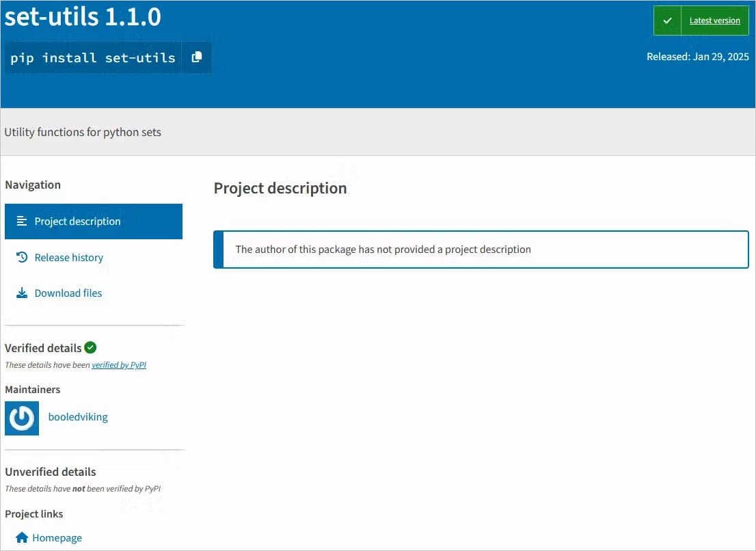The width and height of the screenshot is (756, 551).
Task: Click the Project links heading
Action: [x=33, y=514]
